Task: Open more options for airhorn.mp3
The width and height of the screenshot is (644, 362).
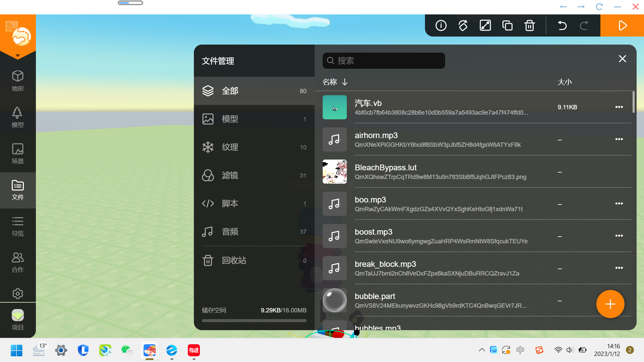Action: coord(619,139)
